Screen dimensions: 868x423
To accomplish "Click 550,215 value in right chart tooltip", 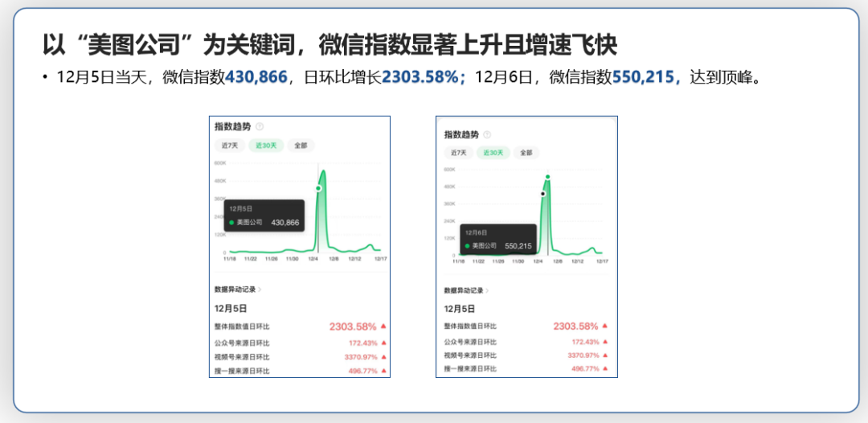I will [x=518, y=246].
